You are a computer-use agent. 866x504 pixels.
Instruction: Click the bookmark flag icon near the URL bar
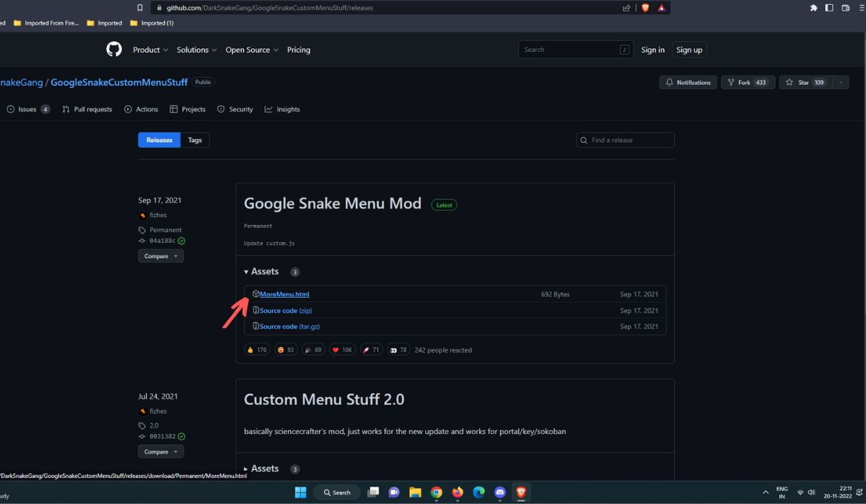[x=140, y=8]
